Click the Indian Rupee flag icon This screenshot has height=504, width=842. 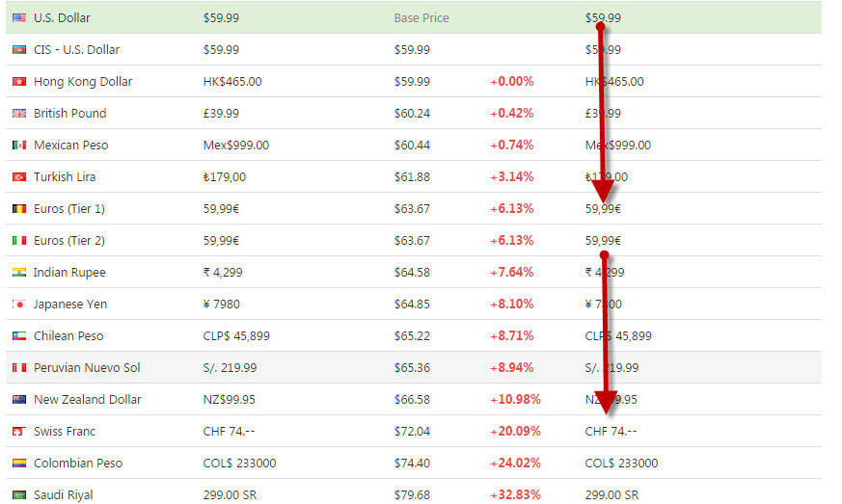coord(18,273)
